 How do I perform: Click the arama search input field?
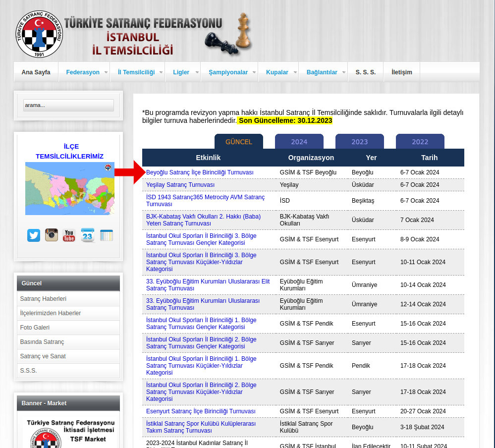[68, 105]
